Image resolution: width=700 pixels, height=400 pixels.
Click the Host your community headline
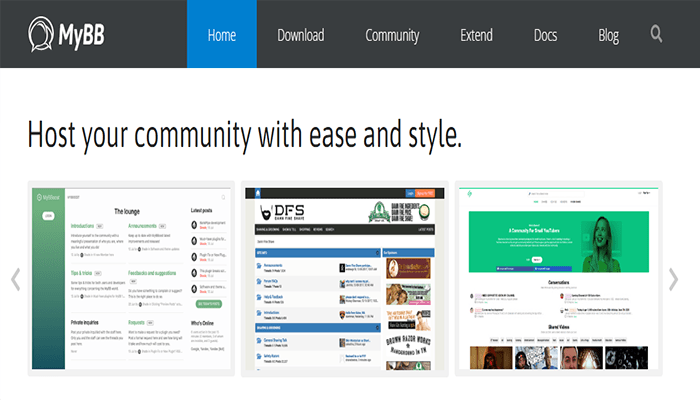pyautogui.click(x=245, y=133)
